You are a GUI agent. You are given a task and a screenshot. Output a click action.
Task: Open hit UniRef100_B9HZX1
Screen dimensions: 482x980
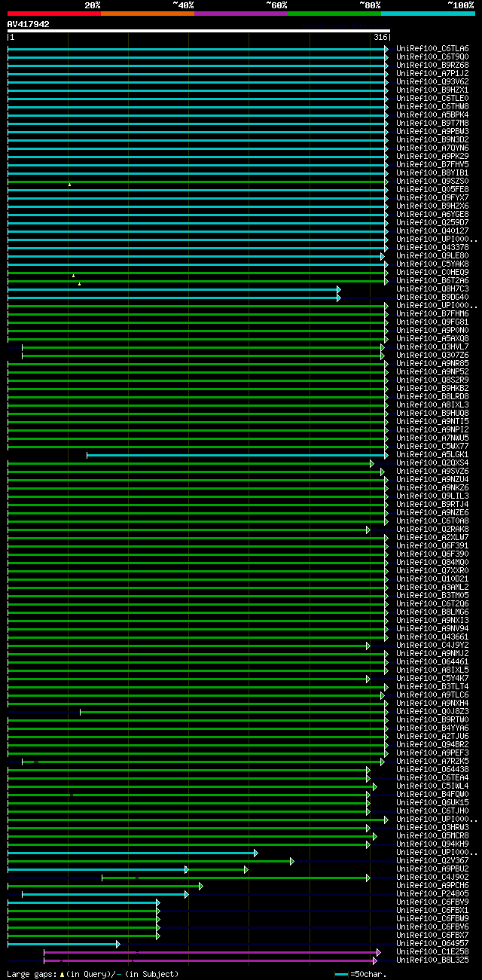432,90
